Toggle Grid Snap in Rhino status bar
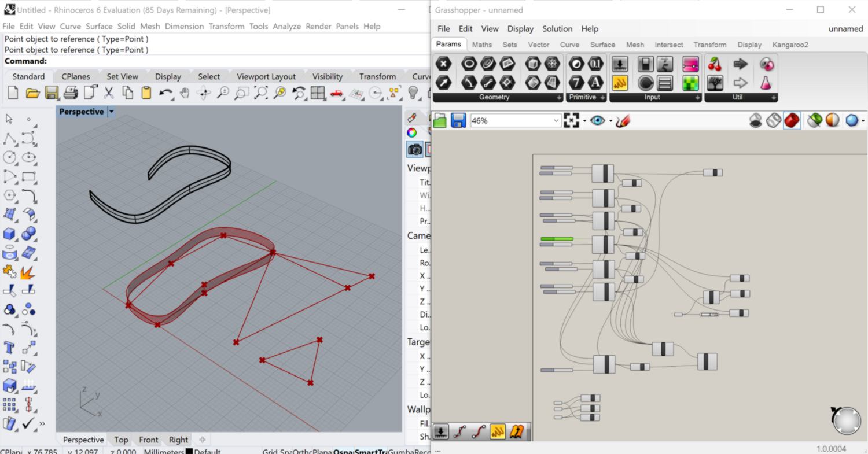 coord(277,452)
